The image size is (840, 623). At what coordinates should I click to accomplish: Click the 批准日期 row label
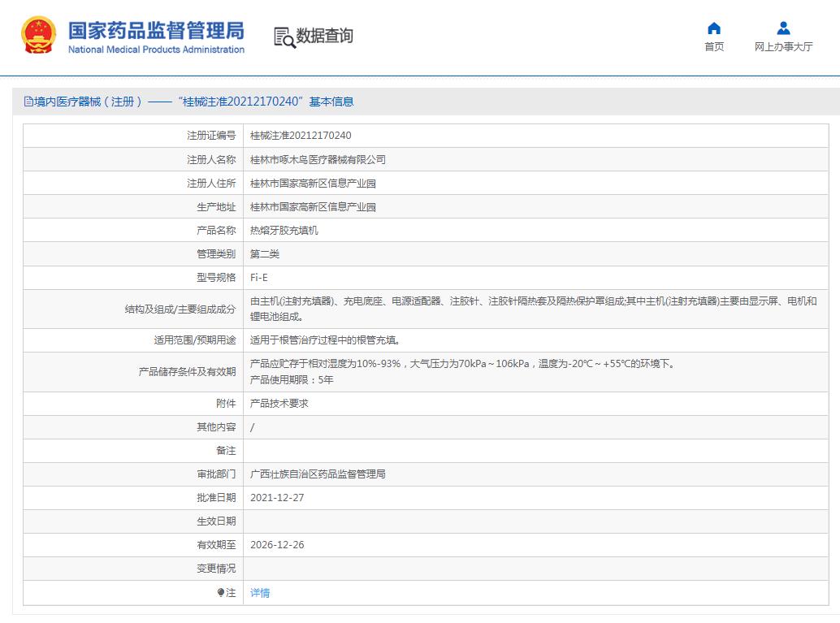pos(216,498)
